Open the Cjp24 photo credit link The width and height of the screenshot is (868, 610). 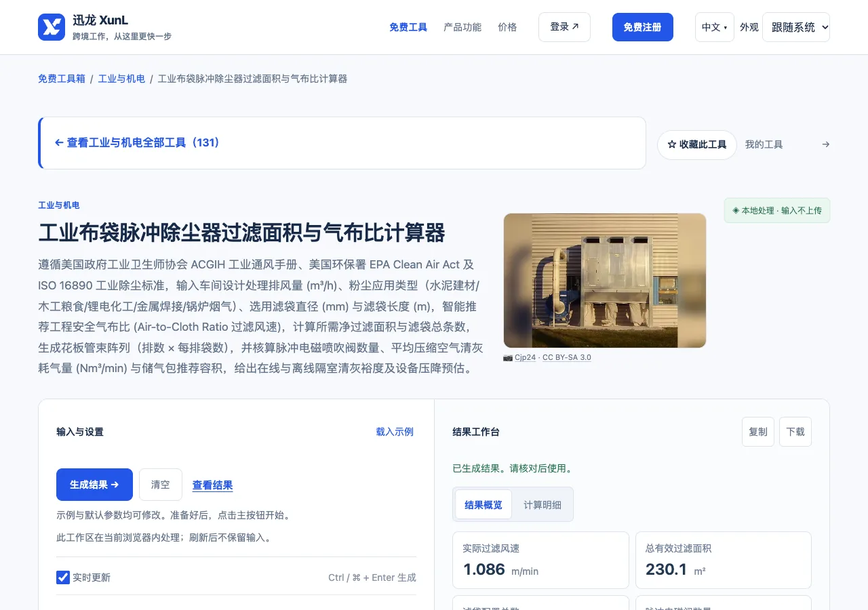coord(525,357)
